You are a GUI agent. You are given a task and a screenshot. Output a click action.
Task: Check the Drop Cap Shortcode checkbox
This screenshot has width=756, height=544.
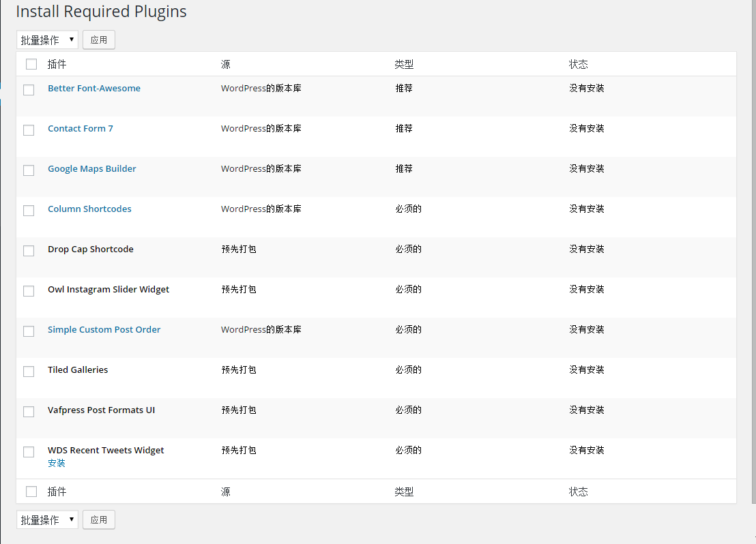coord(29,251)
